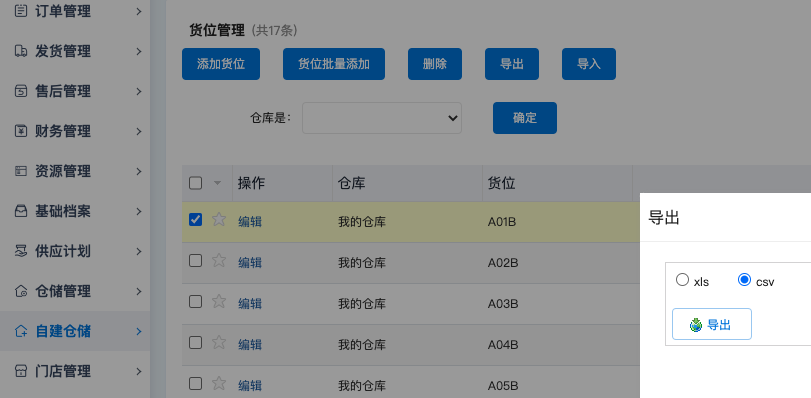Star the A01B row
811x398 pixels.
click(x=219, y=219)
